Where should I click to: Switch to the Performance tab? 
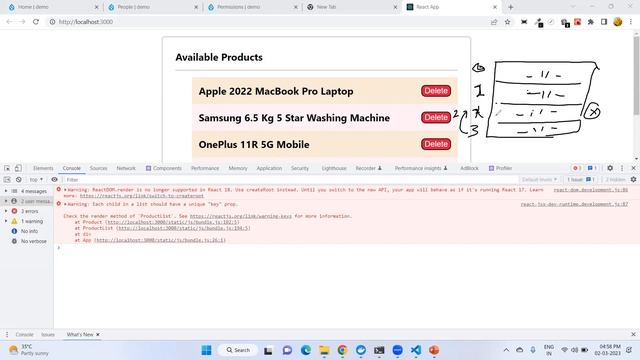(x=205, y=168)
